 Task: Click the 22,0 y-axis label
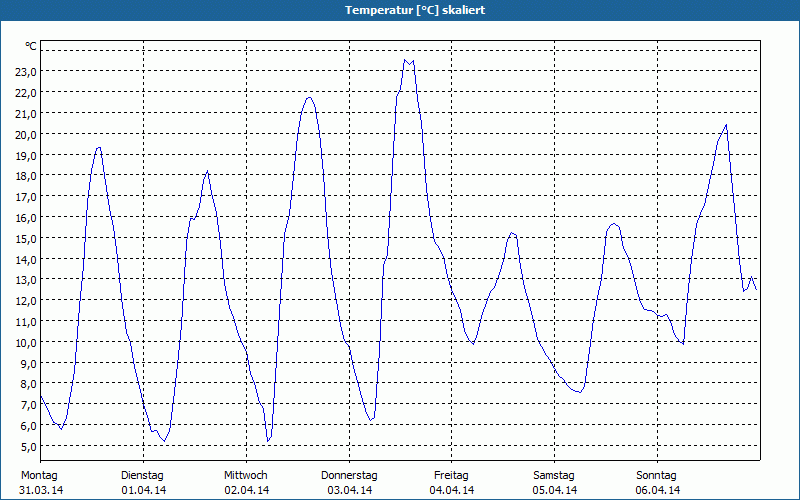[26, 93]
